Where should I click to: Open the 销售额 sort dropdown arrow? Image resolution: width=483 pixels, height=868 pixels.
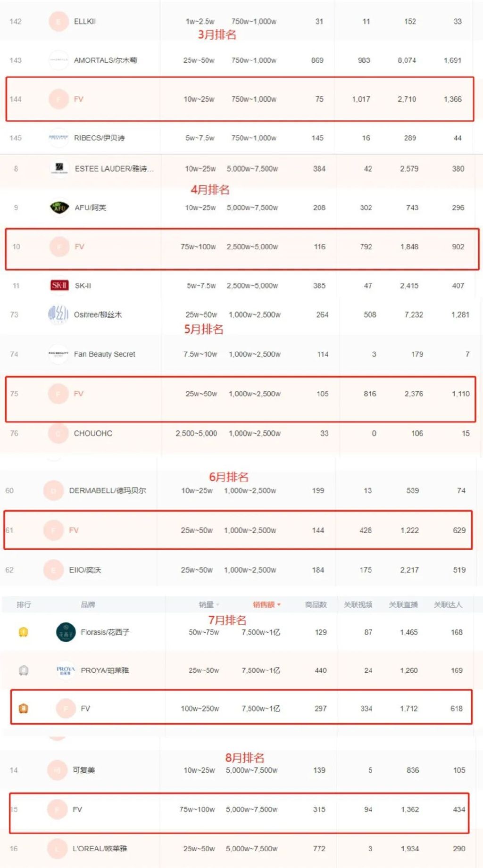[279, 604]
